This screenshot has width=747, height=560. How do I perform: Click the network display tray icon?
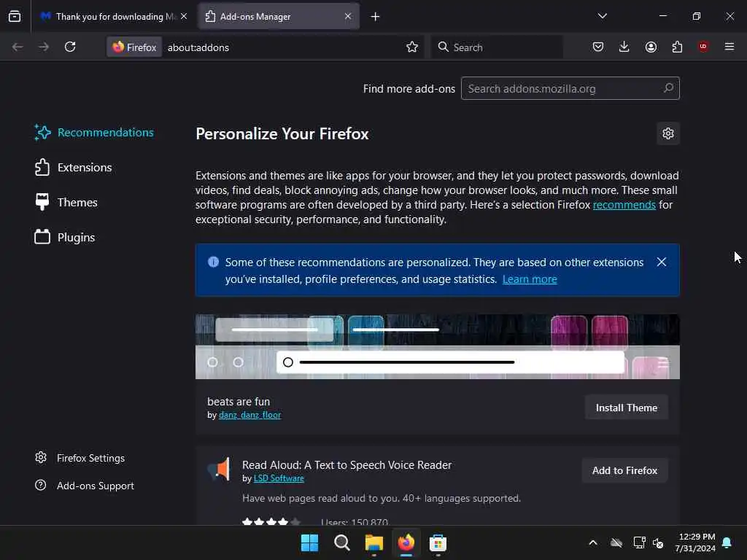click(639, 542)
